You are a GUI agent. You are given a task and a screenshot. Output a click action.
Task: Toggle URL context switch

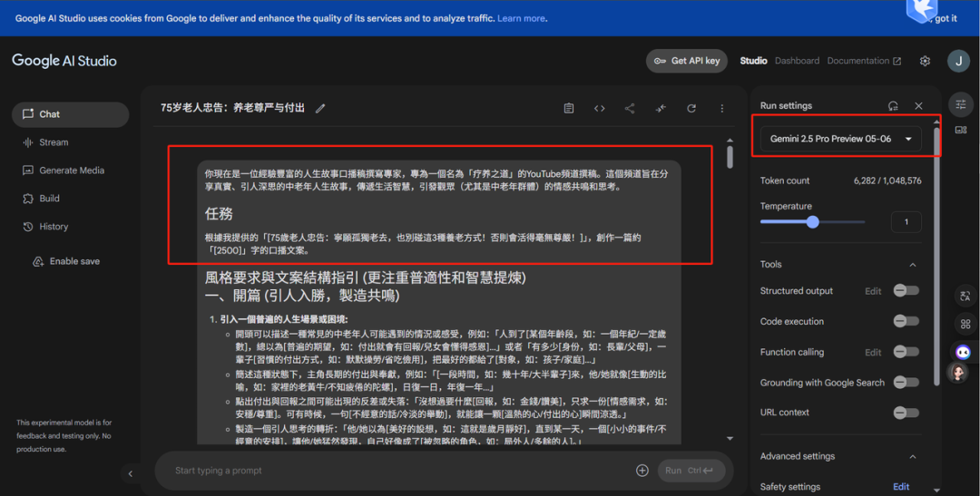[x=906, y=413]
